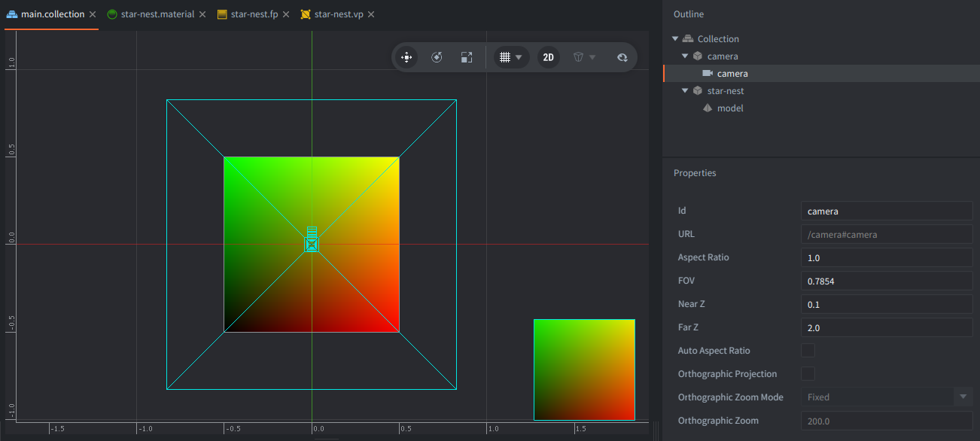This screenshot has width=980, height=441.
Task: Click the video camera component icon
Action: pyautogui.click(x=708, y=74)
